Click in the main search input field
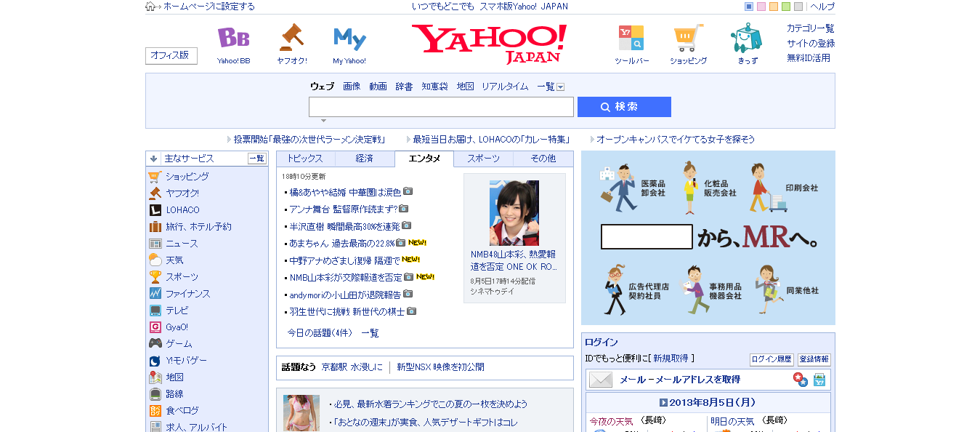 (441, 107)
